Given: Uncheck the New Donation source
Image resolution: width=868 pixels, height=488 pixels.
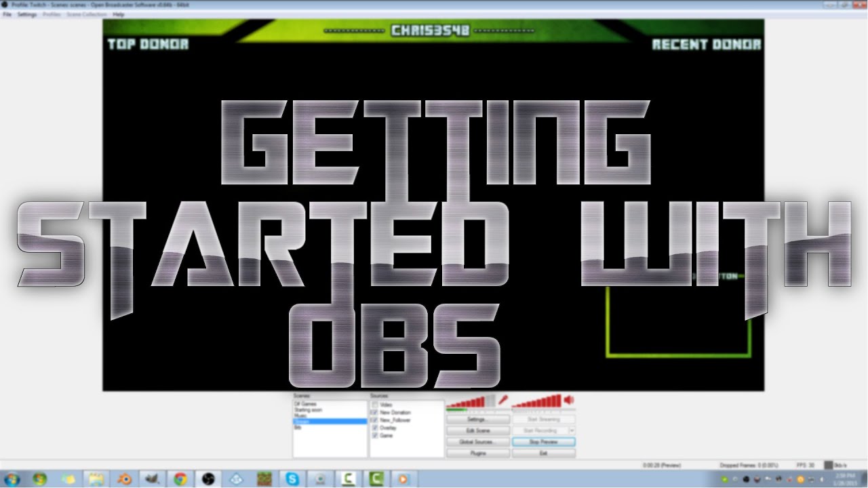Looking at the screenshot, I should coord(374,412).
